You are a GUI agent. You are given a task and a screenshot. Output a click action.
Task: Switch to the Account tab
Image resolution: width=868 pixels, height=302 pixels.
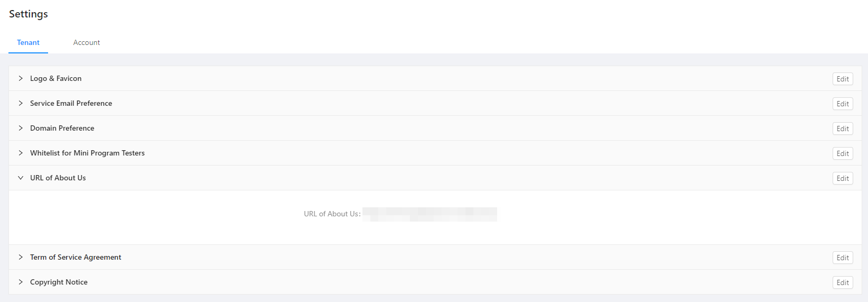[87, 42]
